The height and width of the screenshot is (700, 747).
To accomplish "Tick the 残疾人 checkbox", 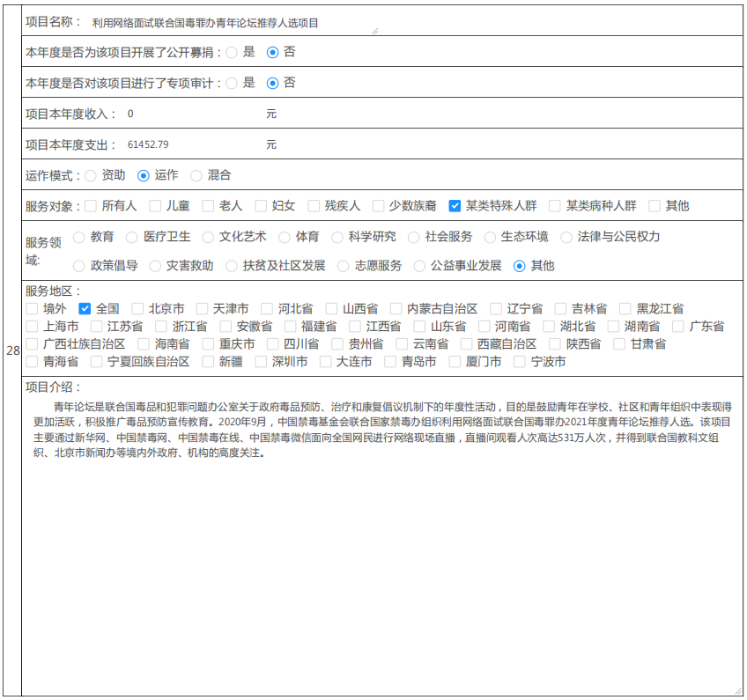I will (x=314, y=206).
